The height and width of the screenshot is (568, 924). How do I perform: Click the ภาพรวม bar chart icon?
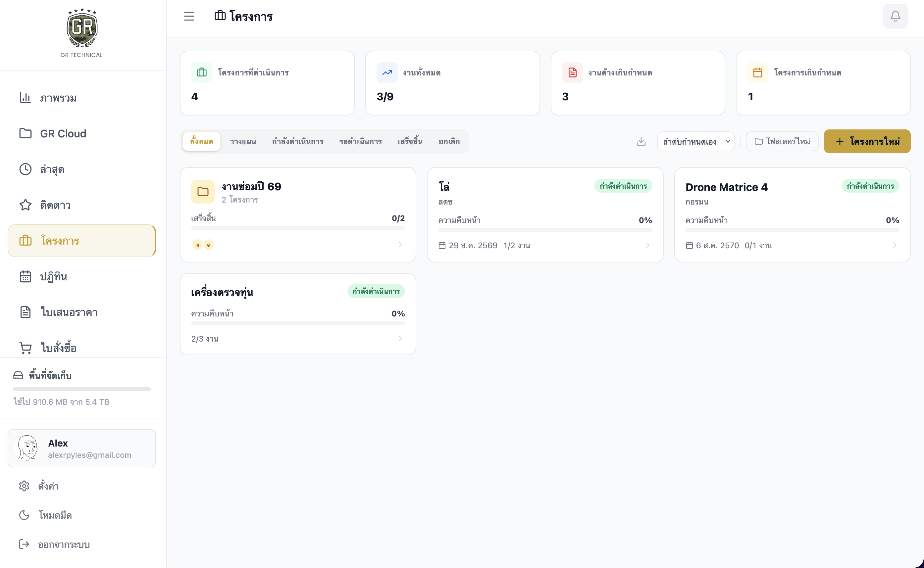[25, 98]
